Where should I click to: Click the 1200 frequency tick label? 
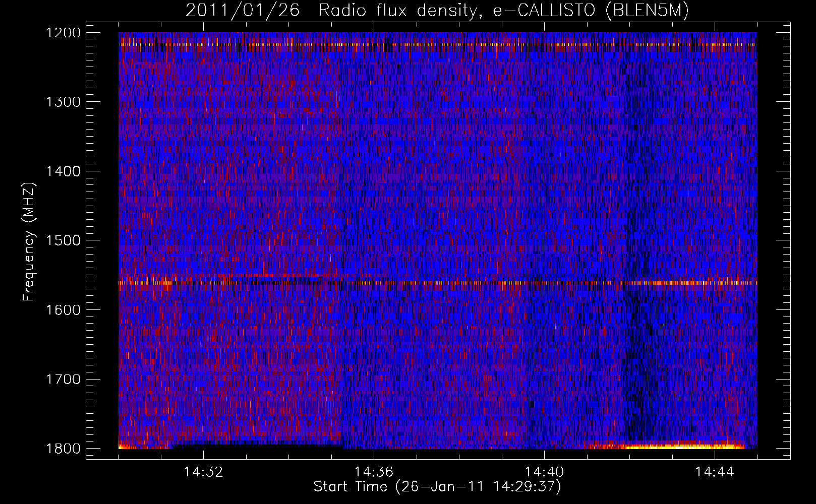pyautogui.click(x=64, y=33)
